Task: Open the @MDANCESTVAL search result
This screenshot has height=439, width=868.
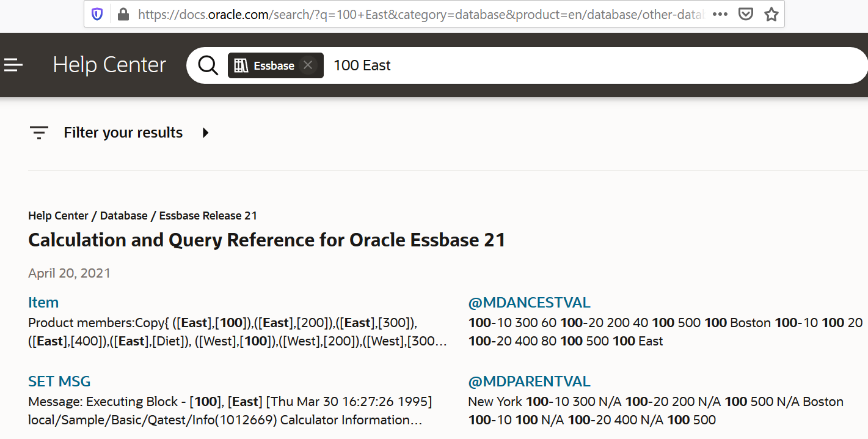Action: point(529,302)
